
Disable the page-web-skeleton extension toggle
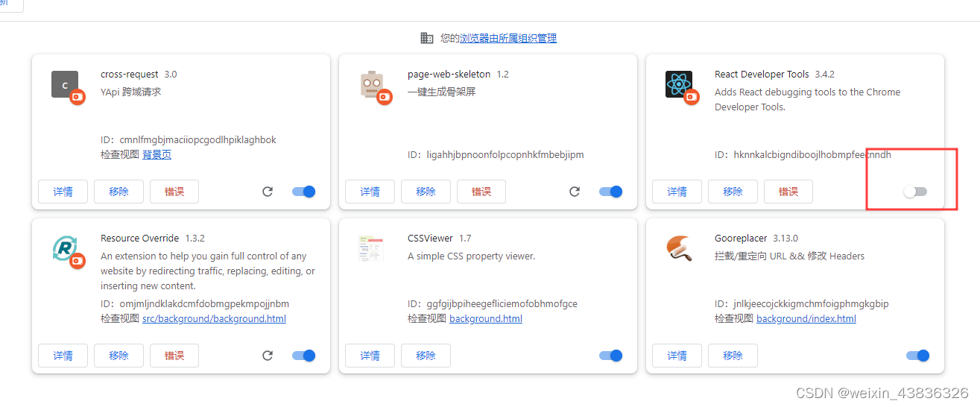tap(611, 192)
